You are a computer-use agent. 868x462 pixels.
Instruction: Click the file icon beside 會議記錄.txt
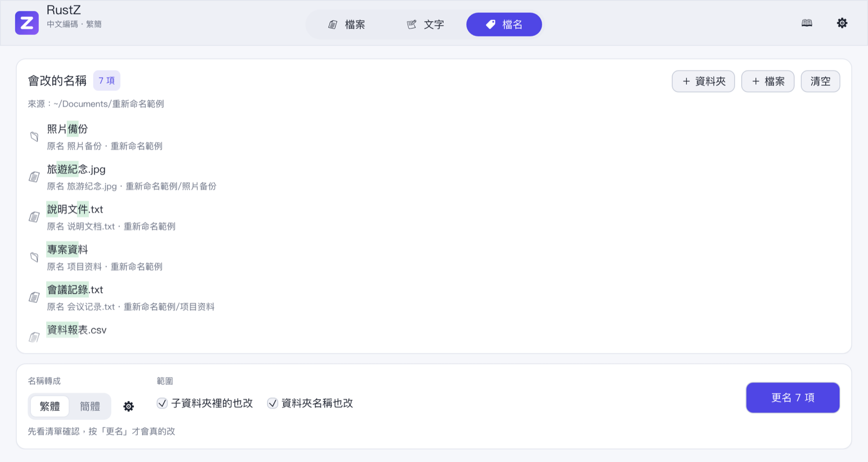(34, 297)
